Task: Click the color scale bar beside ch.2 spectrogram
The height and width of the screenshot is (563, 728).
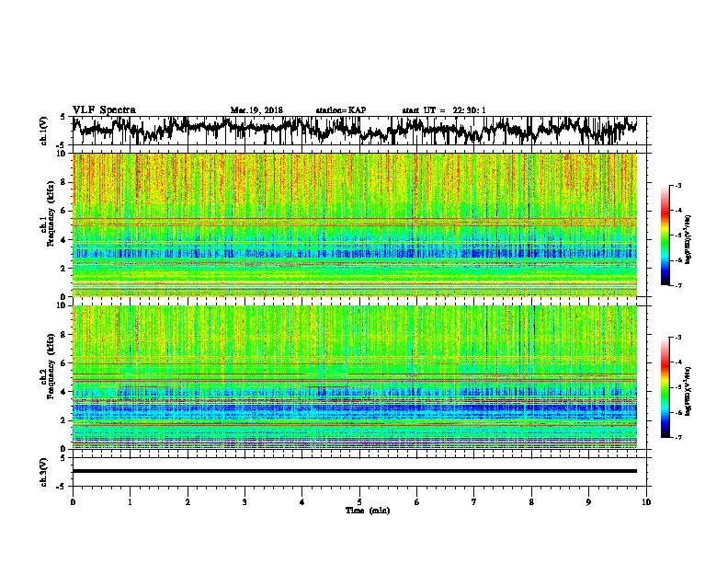Action: (665, 387)
